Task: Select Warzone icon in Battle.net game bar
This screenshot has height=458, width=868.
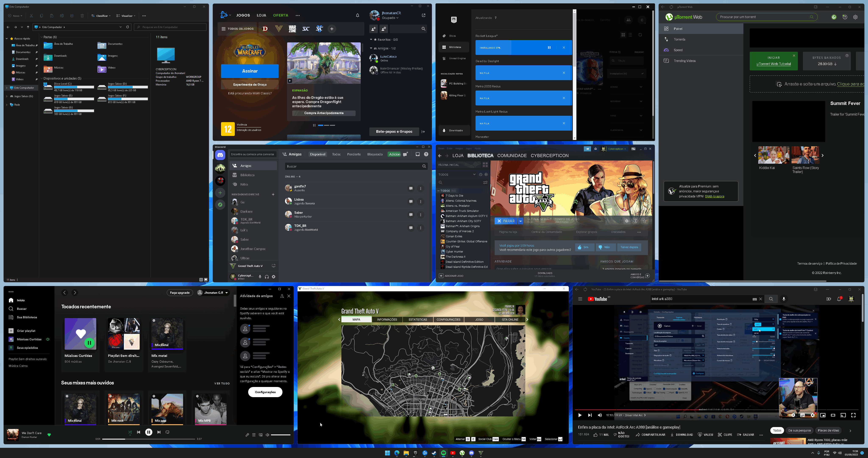Action: [292, 29]
